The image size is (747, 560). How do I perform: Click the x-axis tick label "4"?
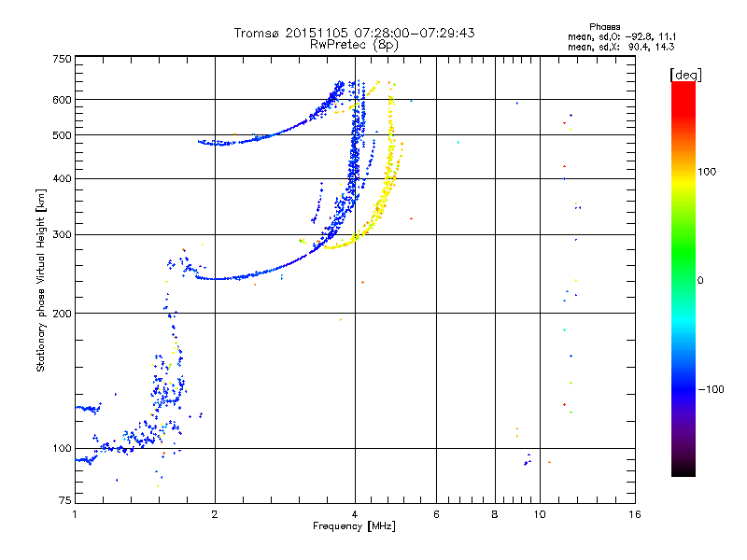coord(355,514)
